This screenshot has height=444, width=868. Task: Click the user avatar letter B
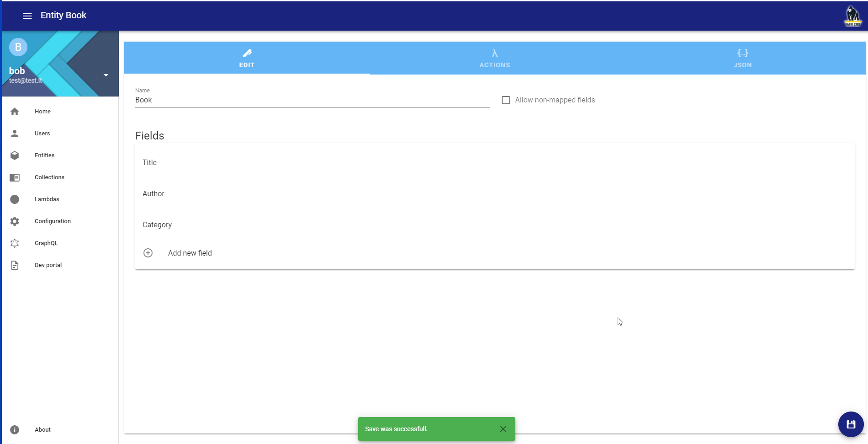point(18,47)
